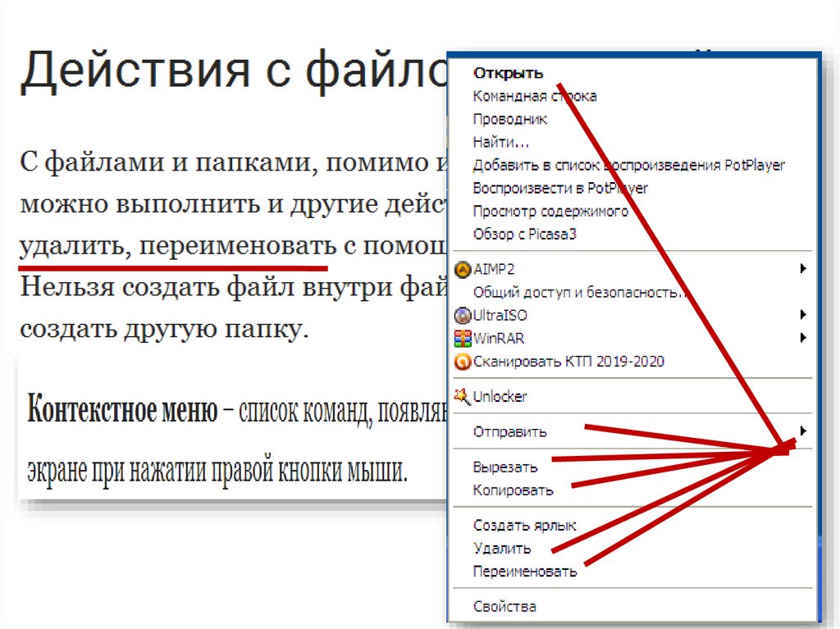840x629 pixels.
Task: Click the Unlocker wand icon
Action: pyautogui.click(x=463, y=396)
